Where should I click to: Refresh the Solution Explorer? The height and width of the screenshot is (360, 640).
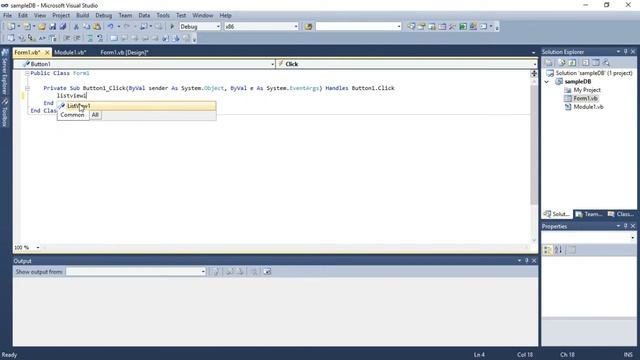point(572,62)
